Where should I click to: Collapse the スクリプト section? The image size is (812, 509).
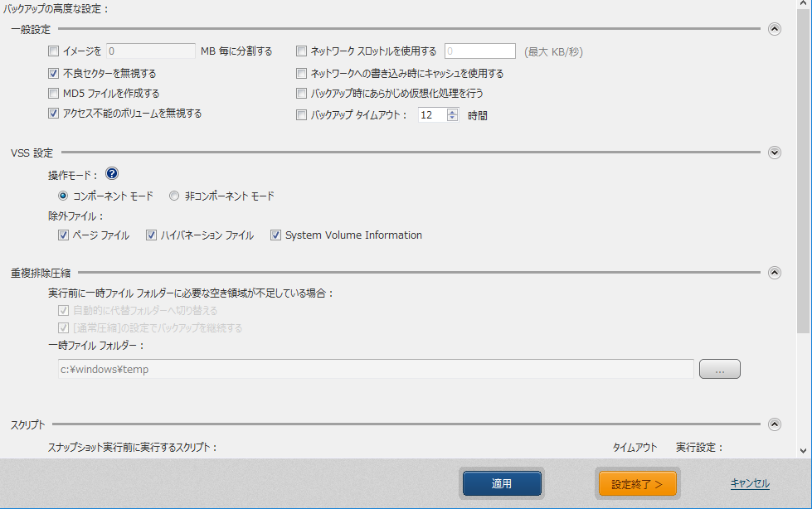coord(775,424)
